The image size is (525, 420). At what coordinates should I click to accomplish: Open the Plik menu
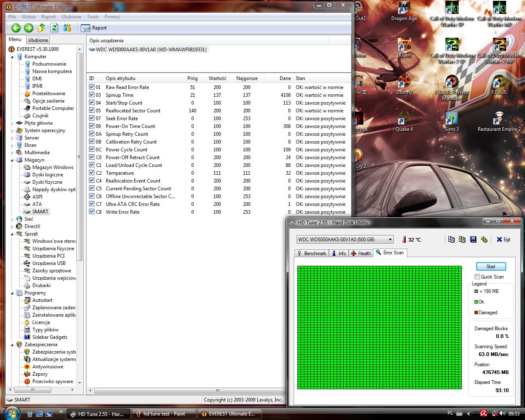pos(12,17)
